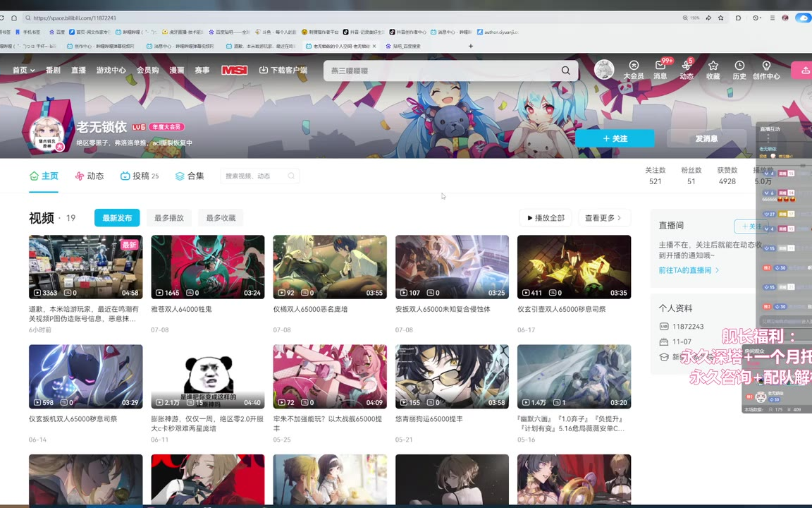Click the browser history clock icon
Screen dimensions: 812x508
point(756,18)
